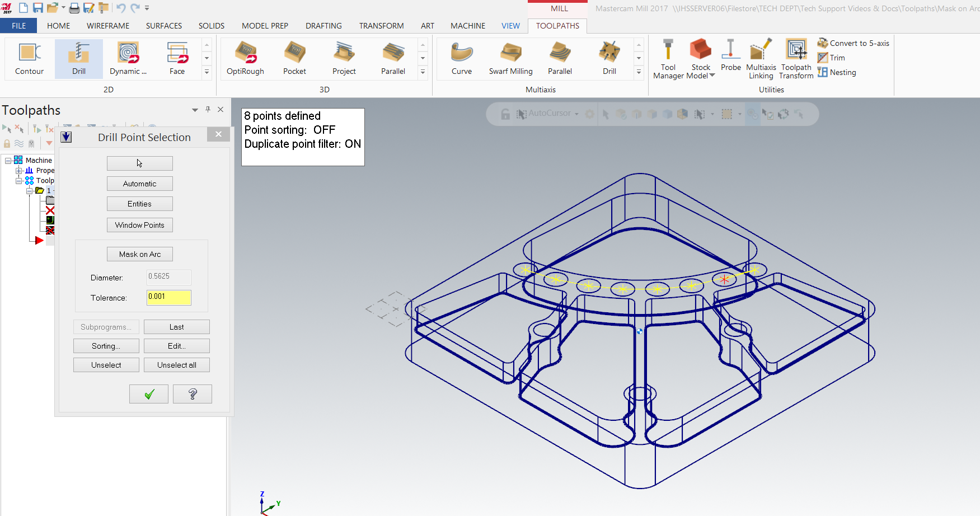
Task: Open the OptiRough 3D toolpath
Action: (x=245, y=59)
